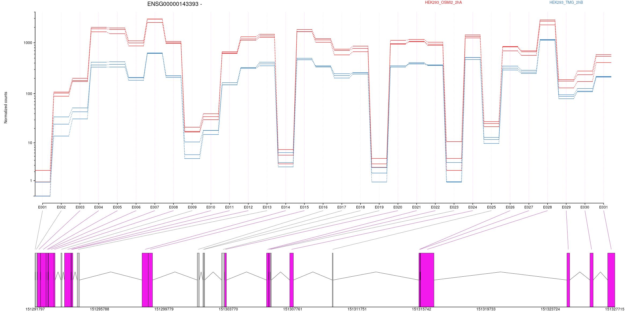The width and height of the screenshot is (644, 322).
Task: Click the magenta exon block linked to E031
Action: (x=611, y=280)
